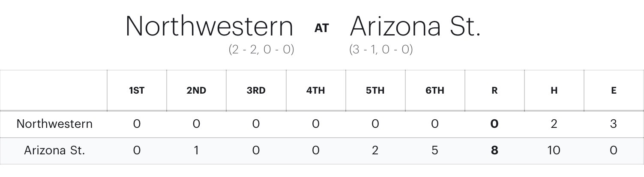Select the 2ND inning column header

pyautogui.click(x=196, y=91)
